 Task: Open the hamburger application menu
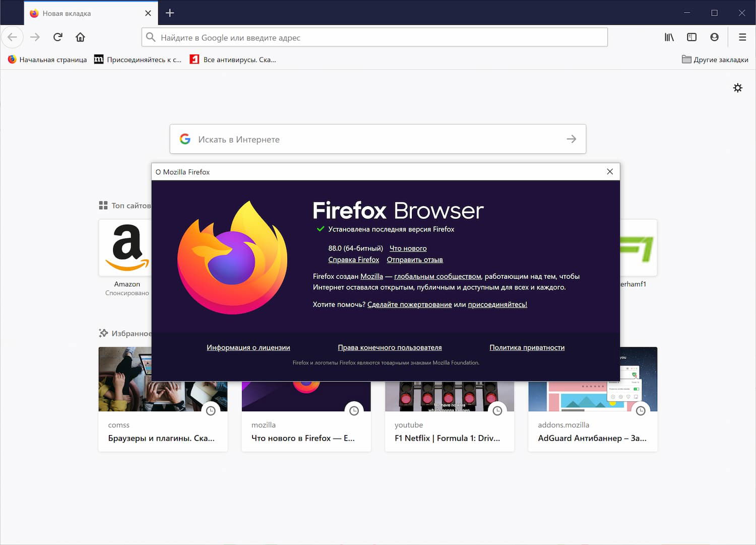(742, 37)
